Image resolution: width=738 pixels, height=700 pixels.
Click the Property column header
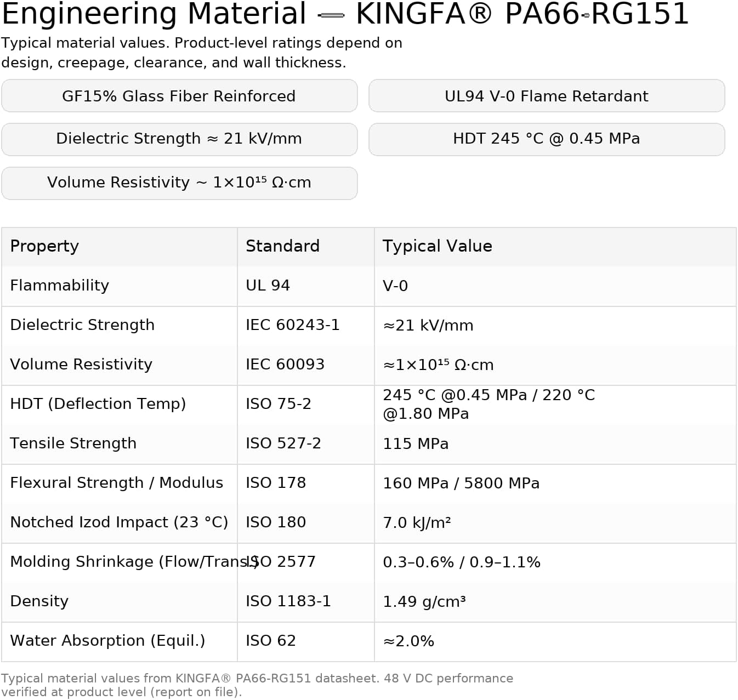[44, 246]
